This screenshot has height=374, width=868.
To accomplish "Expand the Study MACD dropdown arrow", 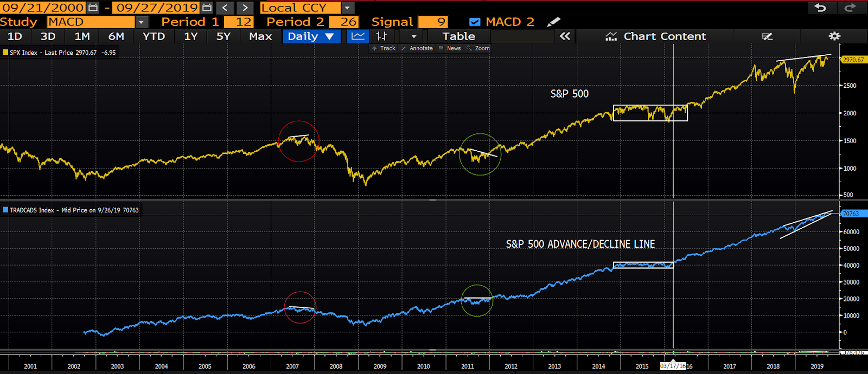I will (142, 22).
